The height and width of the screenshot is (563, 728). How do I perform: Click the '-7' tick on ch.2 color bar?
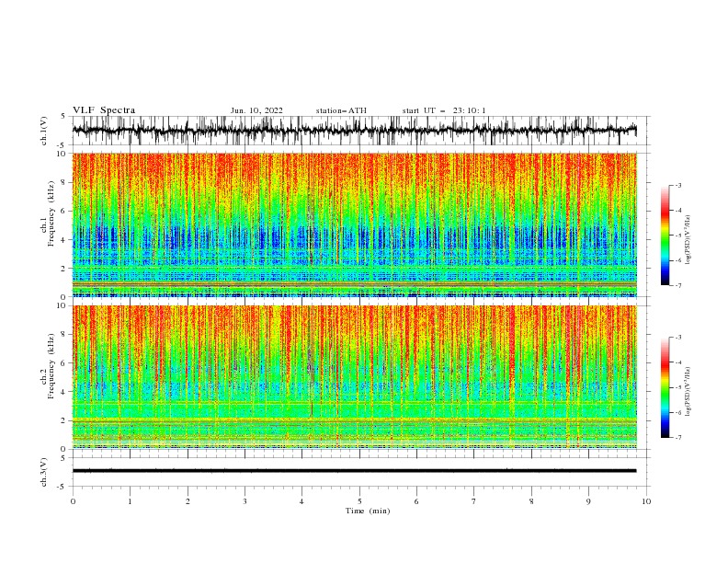pyautogui.click(x=678, y=438)
